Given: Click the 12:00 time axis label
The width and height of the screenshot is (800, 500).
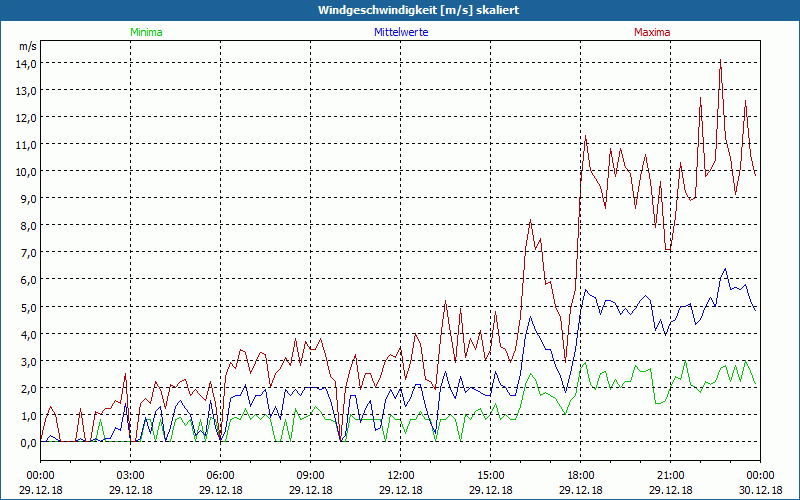Looking at the screenshot, I should (x=401, y=476).
